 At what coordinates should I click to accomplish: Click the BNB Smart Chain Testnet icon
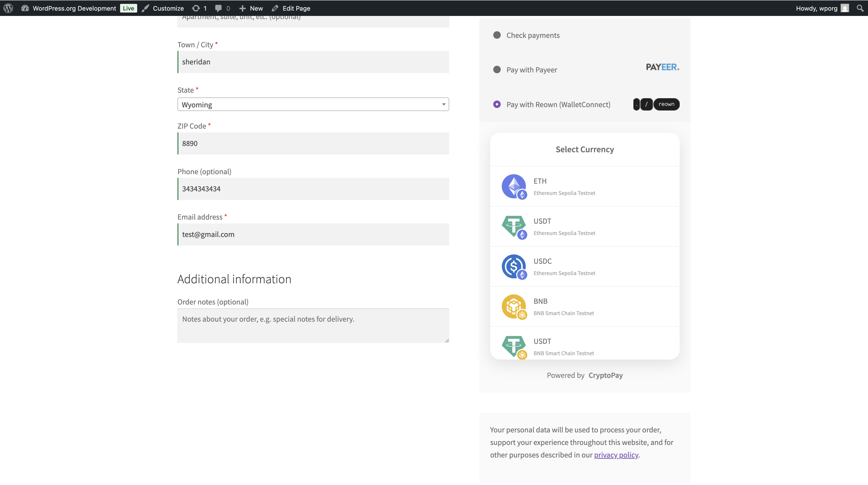[514, 306]
